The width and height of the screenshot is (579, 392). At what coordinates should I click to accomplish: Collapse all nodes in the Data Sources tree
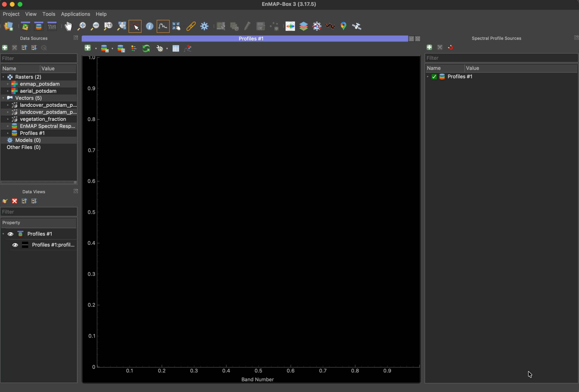(24, 48)
